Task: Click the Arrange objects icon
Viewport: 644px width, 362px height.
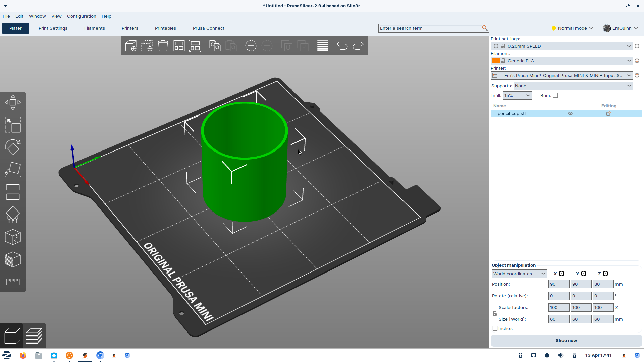Action: pos(179,46)
